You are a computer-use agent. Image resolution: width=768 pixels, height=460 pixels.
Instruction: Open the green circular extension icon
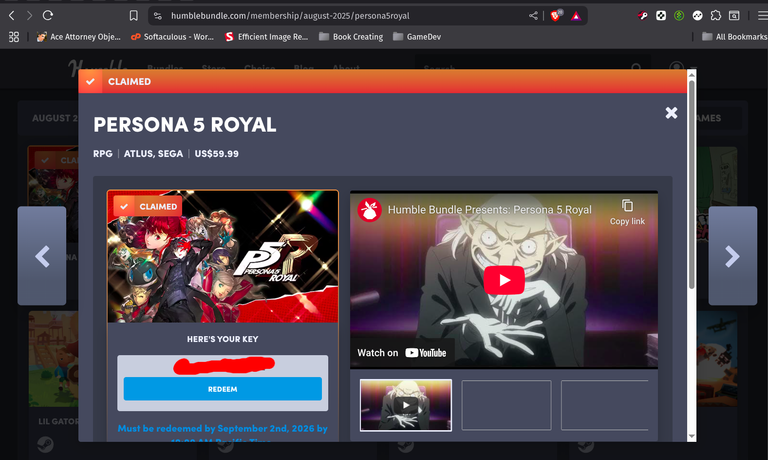[x=679, y=16]
